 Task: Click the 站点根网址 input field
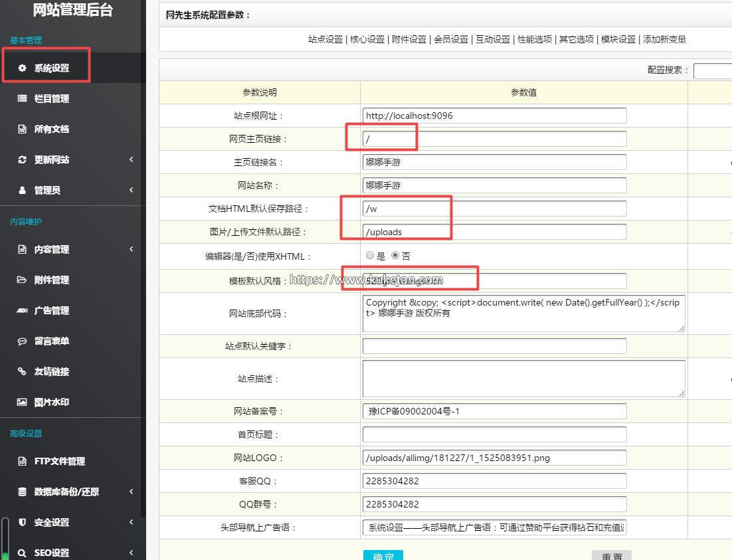pos(495,116)
